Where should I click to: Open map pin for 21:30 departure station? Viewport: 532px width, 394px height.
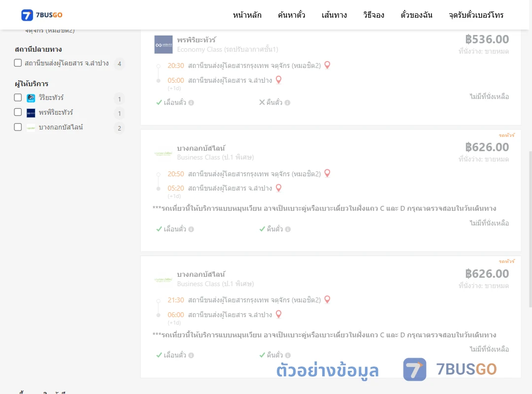point(327,299)
